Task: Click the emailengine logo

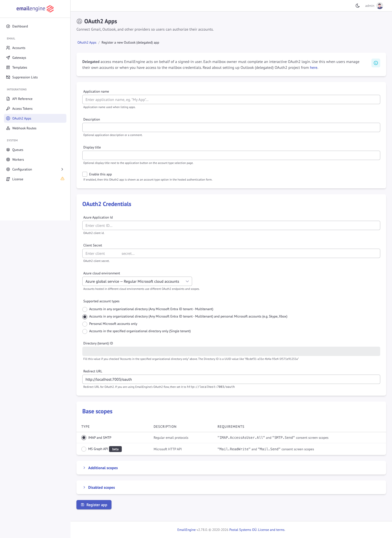Action: point(35,9)
